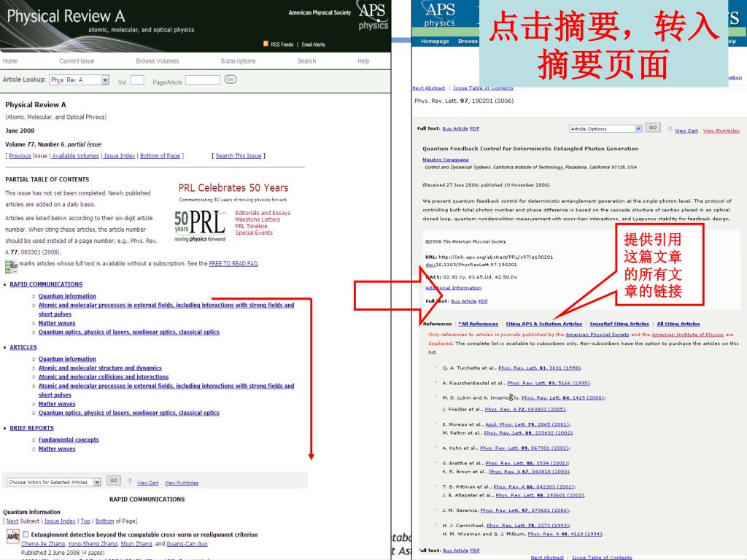The width and height of the screenshot is (747, 560).
Task: Click the RAPID article icon
Action: pos(13,536)
